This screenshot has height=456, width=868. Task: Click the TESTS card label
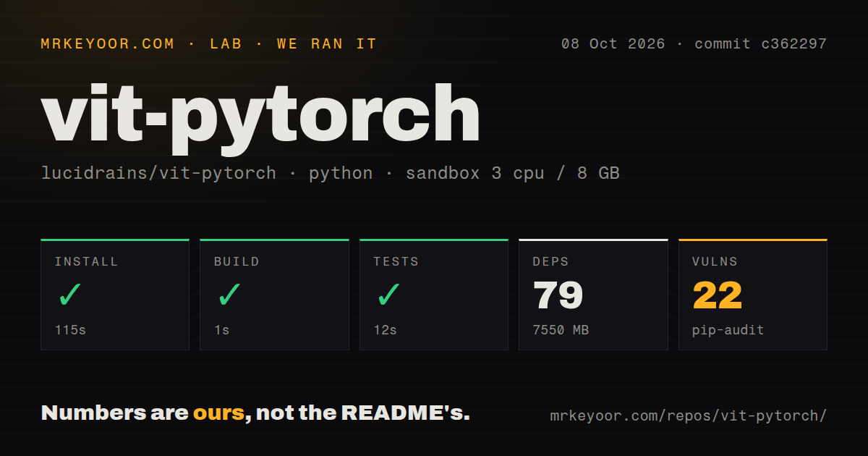[396, 261]
